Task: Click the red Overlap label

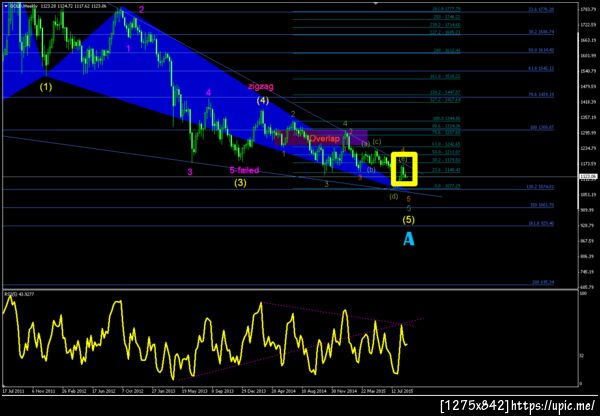Action: 324,139
